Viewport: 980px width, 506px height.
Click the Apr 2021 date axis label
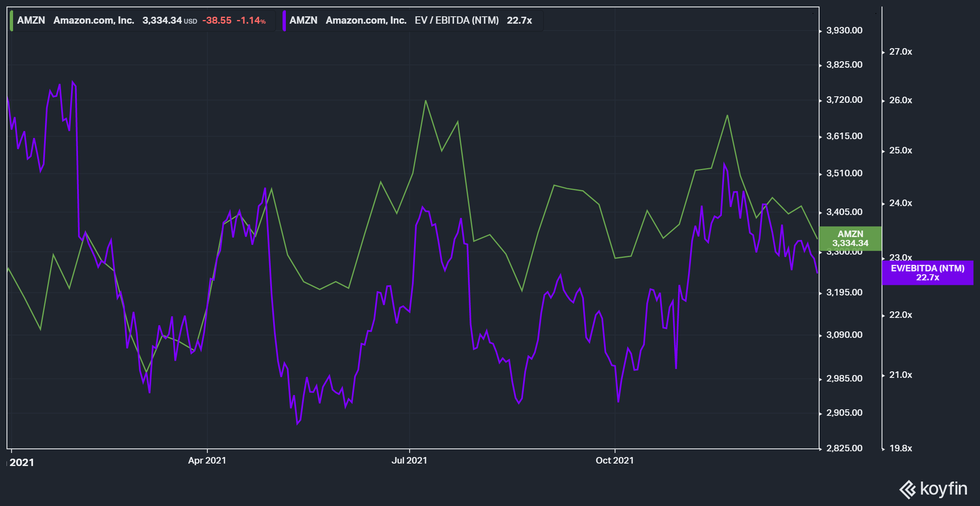tap(207, 460)
